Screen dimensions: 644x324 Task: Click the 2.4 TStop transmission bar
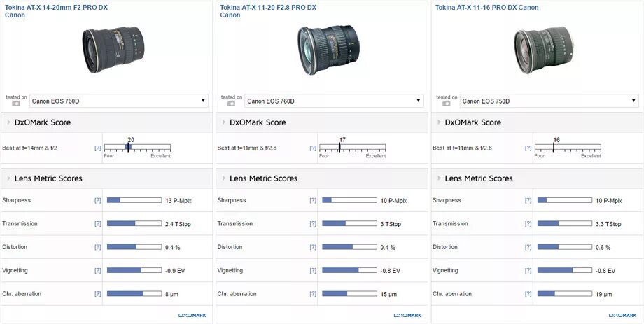tap(134, 224)
